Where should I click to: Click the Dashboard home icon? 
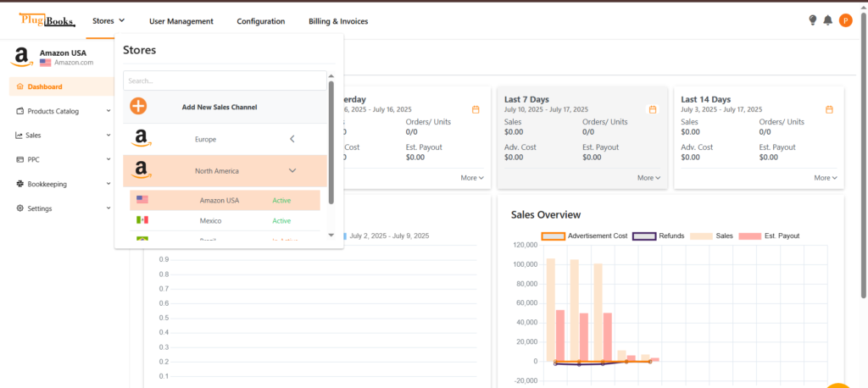20,86
